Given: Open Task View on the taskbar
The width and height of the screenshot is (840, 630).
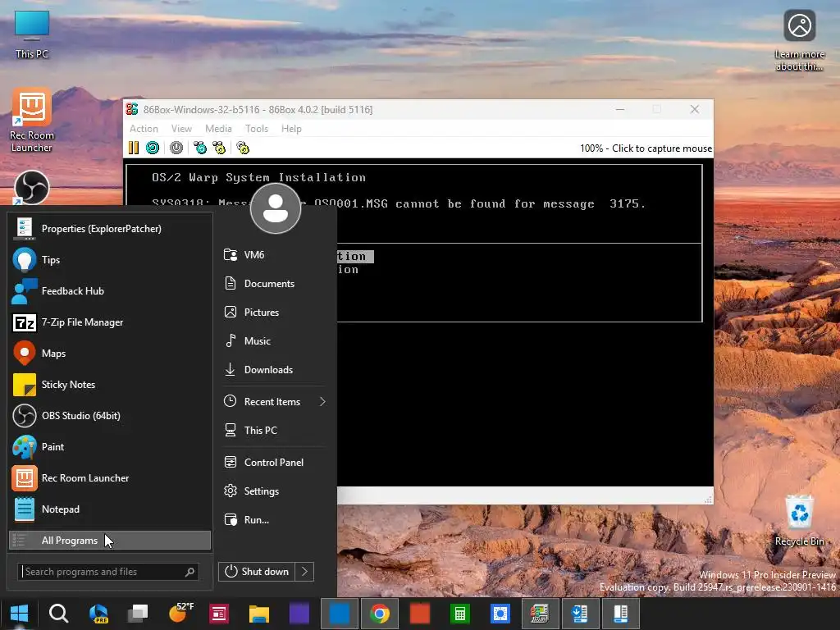Looking at the screenshot, I should coord(138,614).
